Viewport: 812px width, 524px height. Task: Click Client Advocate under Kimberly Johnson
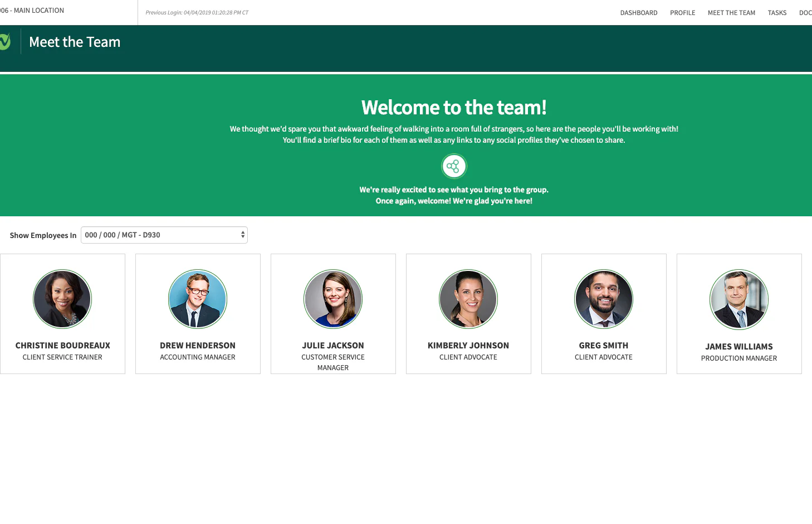coord(468,357)
